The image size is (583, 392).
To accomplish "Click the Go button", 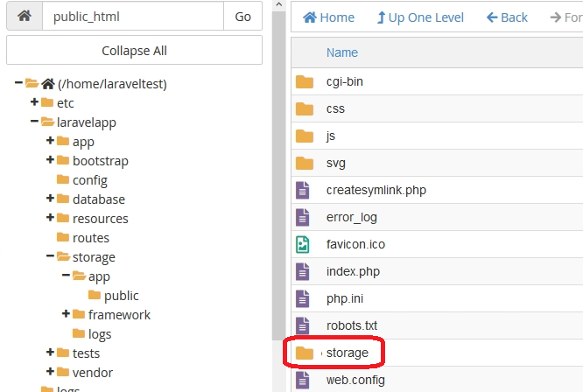I will pos(242,16).
